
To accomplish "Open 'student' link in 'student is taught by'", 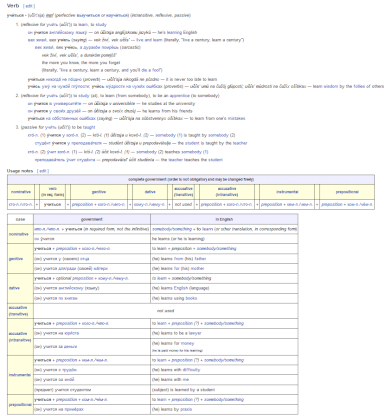I will coord(192,143).
